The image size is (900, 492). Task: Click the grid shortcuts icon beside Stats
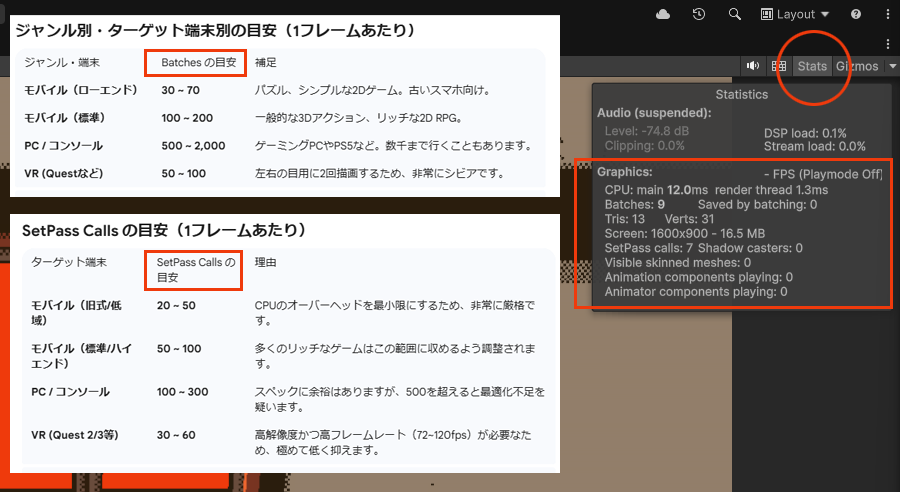[778, 66]
